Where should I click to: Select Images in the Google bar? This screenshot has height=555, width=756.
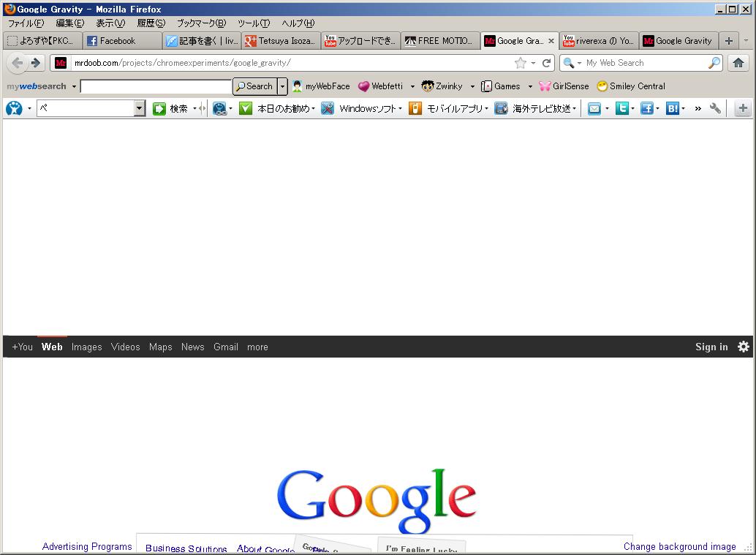click(x=87, y=347)
